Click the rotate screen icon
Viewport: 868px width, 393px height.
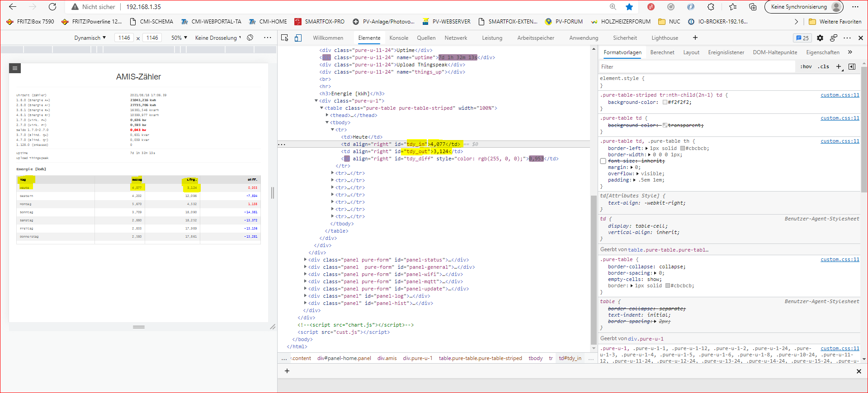coord(250,38)
